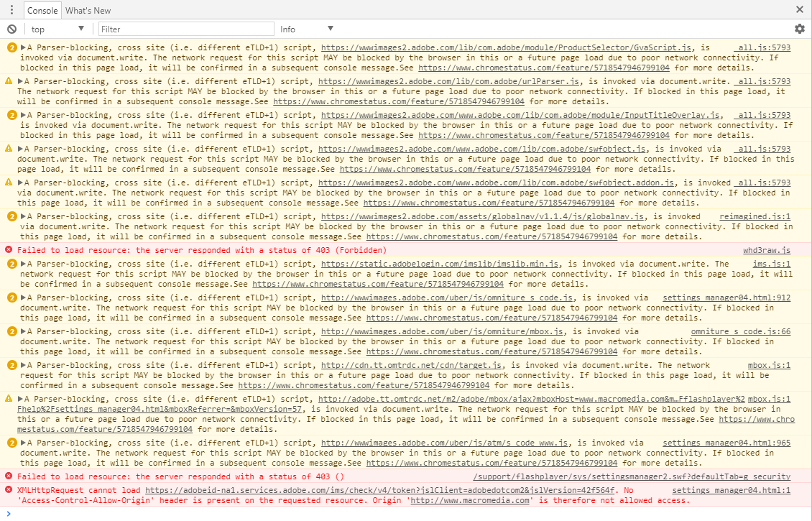The height and width of the screenshot is (521, 812).
Task: Click the count badge on the omniture_s_code.js warning
Action: click(x=12, y=298)
